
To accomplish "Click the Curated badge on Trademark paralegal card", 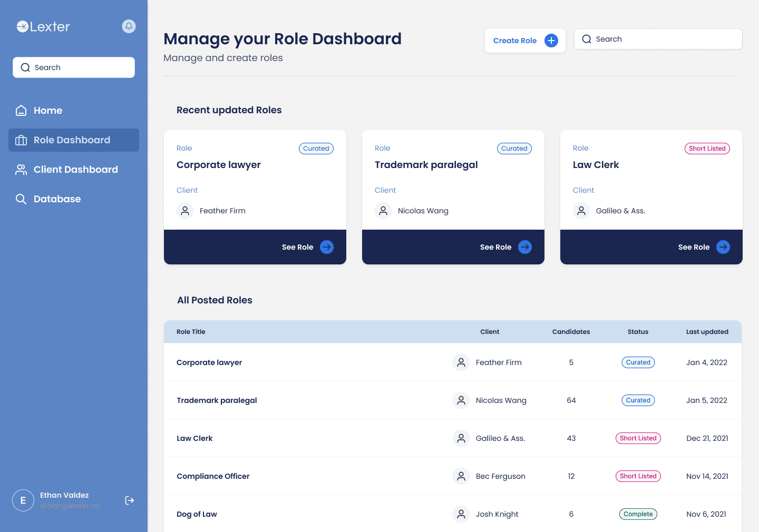I will tap(514, 149).
